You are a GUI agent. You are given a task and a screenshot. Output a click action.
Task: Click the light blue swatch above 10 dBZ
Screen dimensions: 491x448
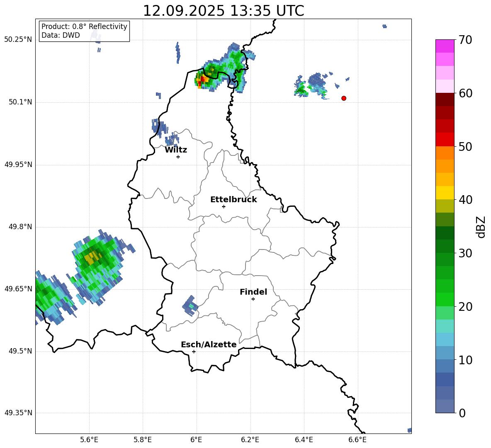445,353
